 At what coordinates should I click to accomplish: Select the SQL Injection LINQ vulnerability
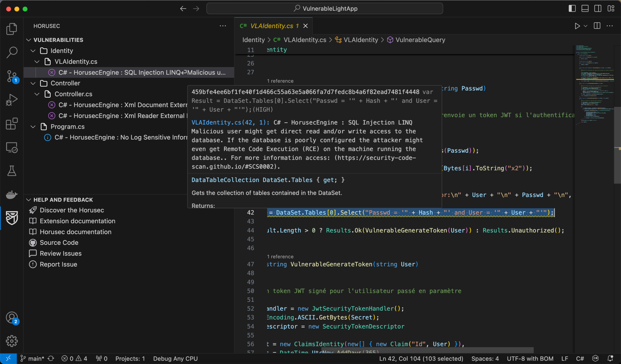(x=129, y=72)
